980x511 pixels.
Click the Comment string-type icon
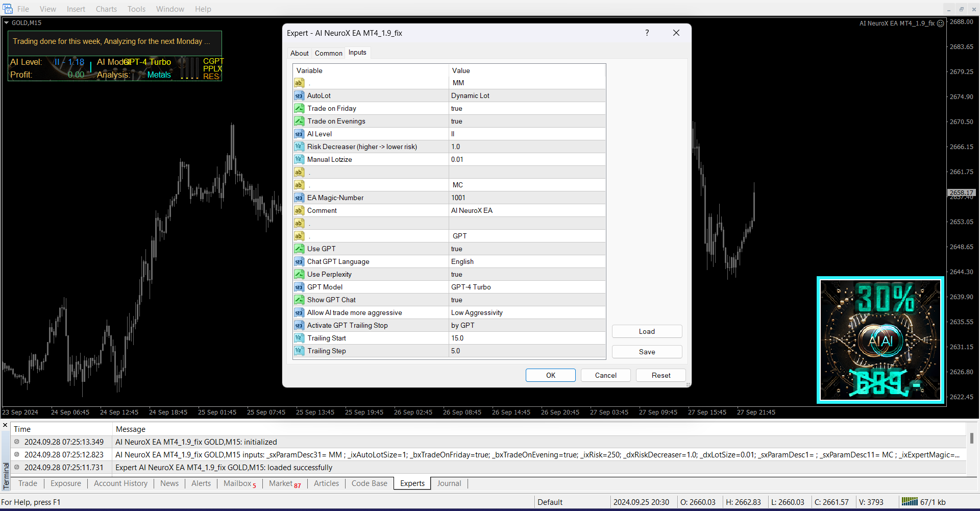point(299,210)
